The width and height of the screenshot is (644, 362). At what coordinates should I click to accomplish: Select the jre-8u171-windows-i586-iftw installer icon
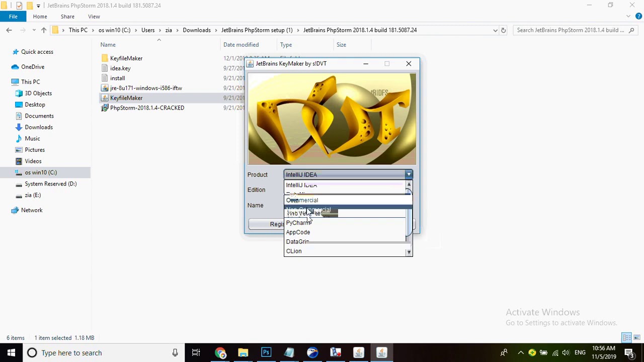pyautogui.click(x=105, y=88)
